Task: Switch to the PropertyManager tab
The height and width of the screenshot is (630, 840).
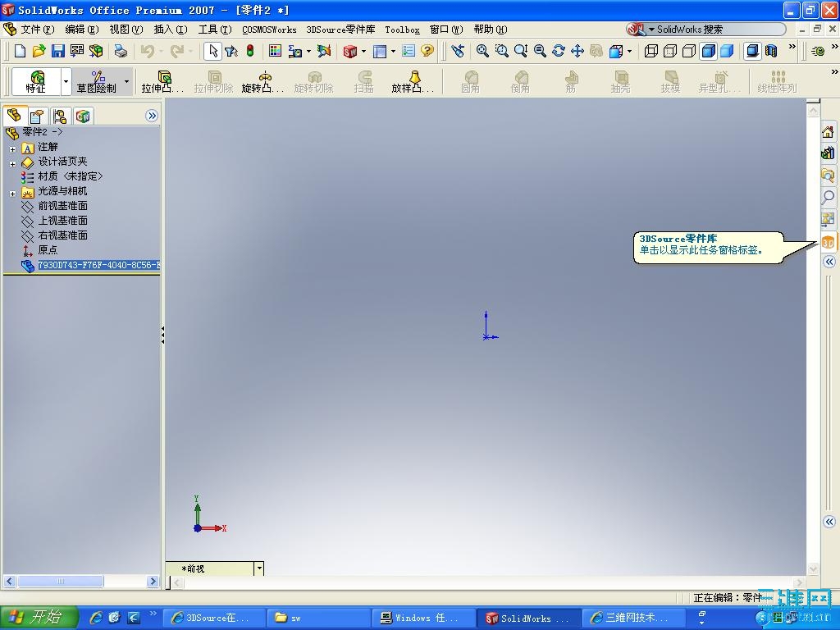Action: coord(36,116)
